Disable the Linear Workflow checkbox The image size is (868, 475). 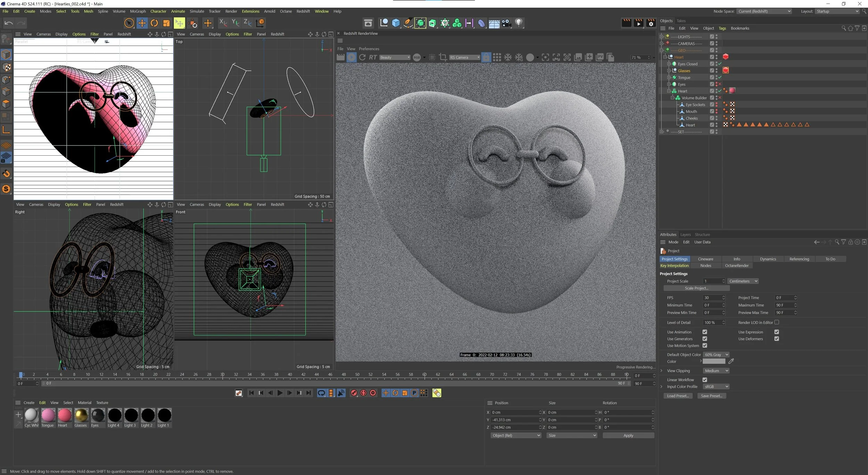coord(704,380)
